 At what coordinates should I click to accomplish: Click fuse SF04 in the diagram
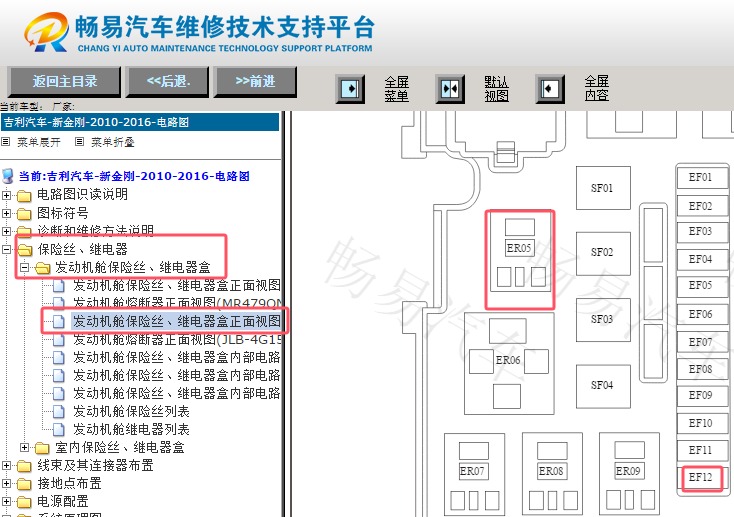(603, 386)
